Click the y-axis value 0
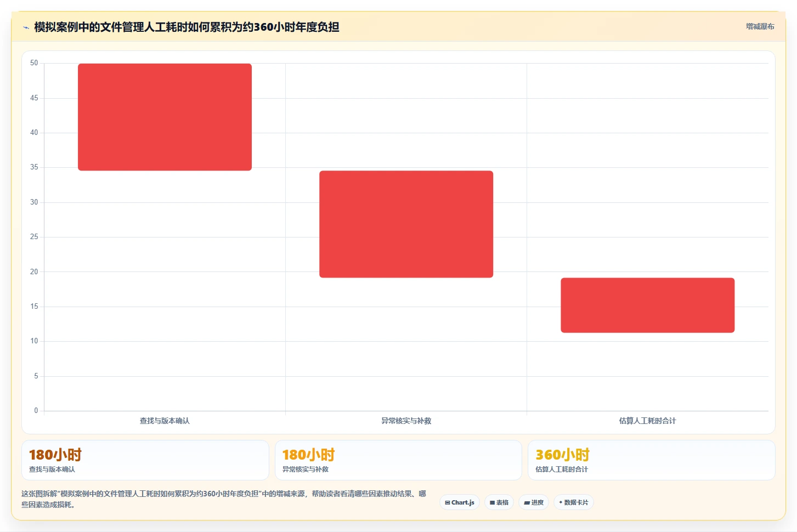 pos(36,410)
